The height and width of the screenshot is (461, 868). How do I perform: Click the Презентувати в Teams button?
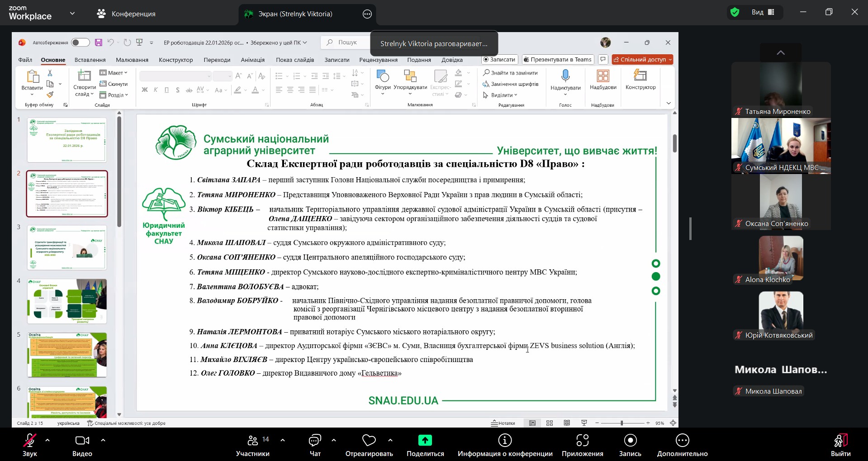[x=558, y=60]
